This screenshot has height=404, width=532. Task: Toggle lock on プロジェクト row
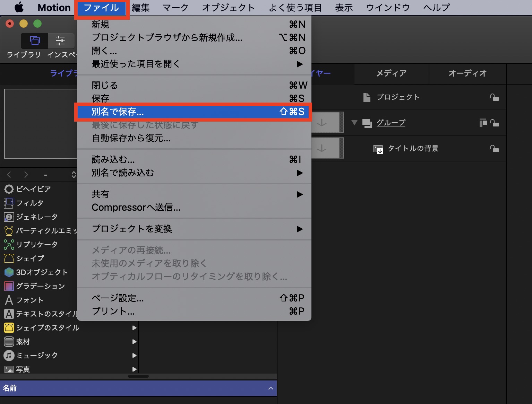(x=494, y=97)
